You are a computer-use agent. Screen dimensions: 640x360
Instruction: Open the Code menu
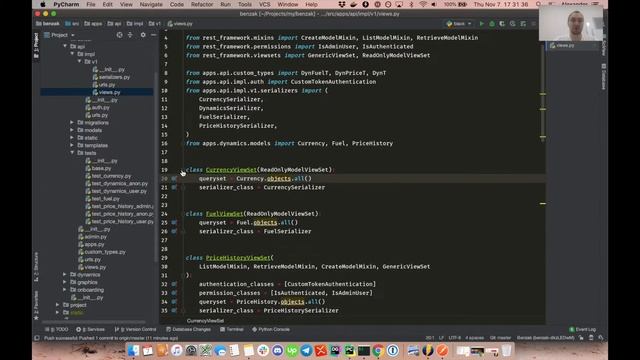tap(177, 4)
